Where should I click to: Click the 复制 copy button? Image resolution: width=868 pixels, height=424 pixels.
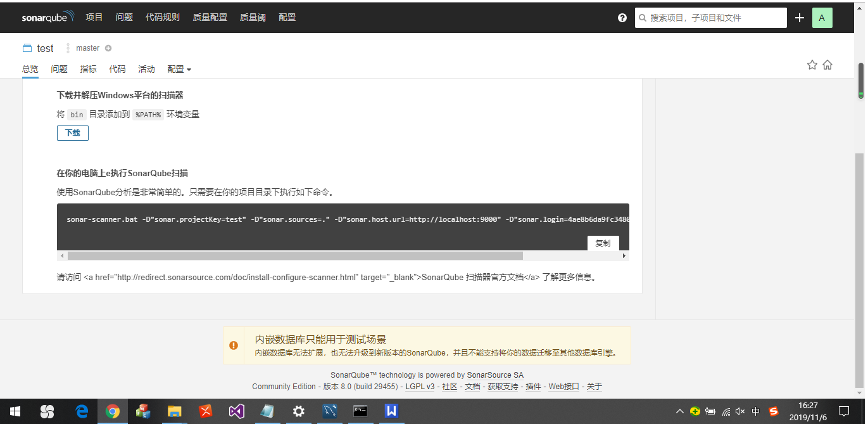[603, 243]
